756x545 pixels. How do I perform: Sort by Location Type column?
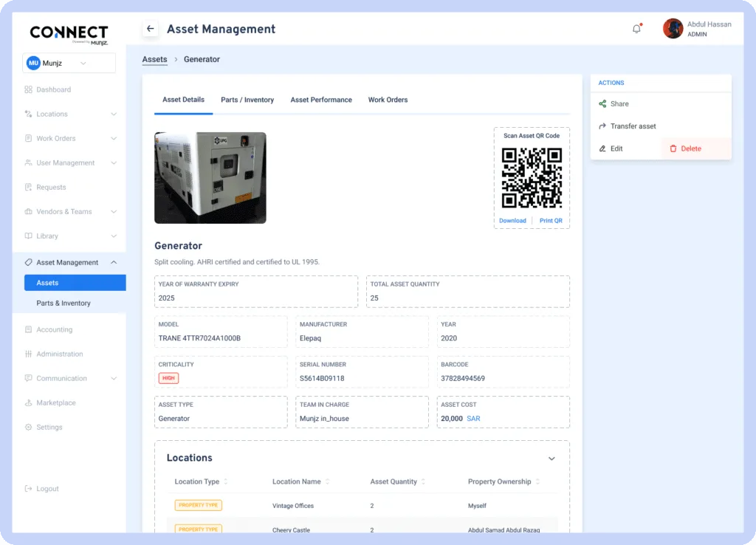click(x=226, y=481)
